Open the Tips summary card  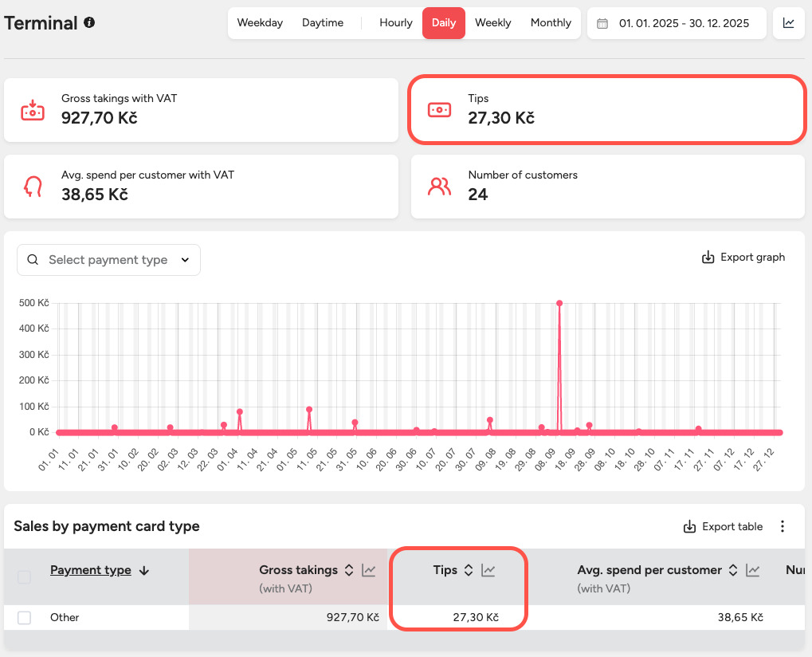coord(606,110)
